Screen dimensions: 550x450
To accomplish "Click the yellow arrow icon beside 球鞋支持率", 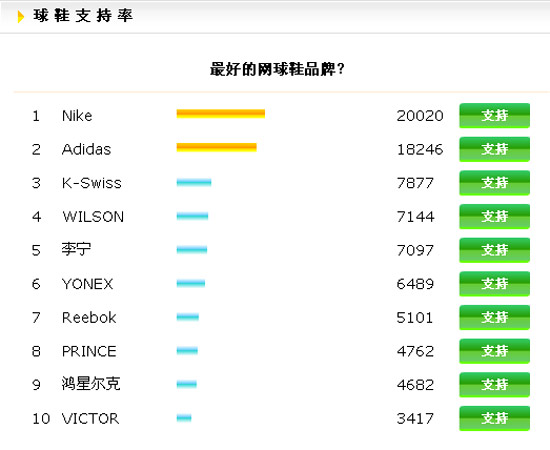I will [x=21, y=16].
